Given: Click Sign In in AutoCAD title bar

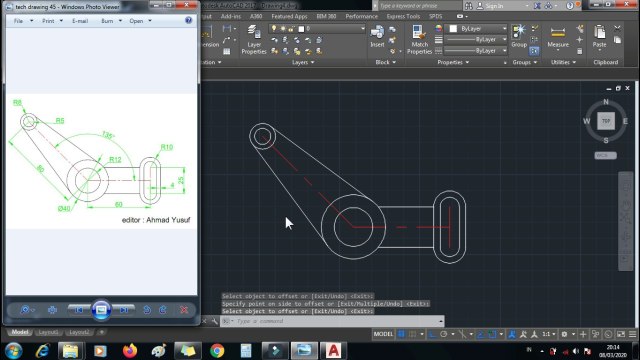Looking at the screenshot, I should coord(494,6).
